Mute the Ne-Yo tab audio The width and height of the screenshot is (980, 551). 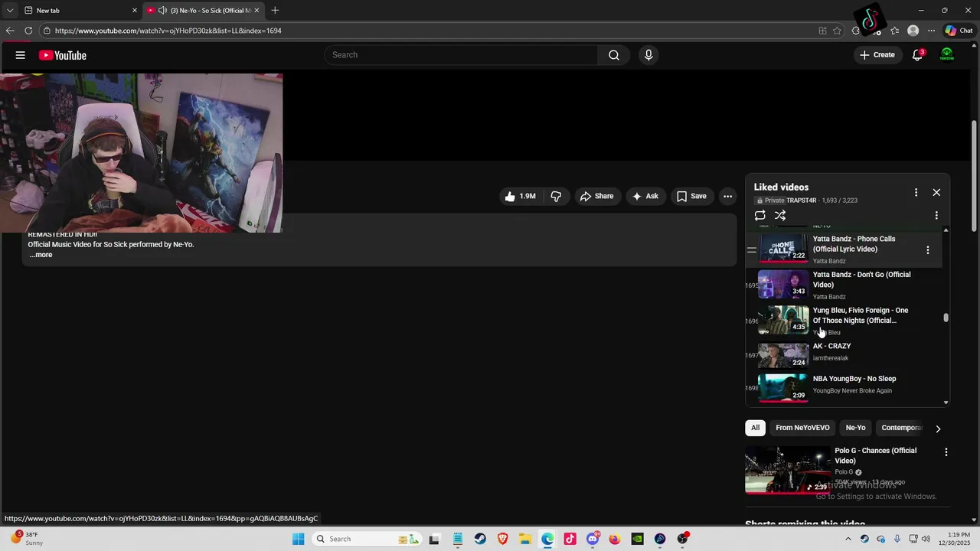click(162, 10)
